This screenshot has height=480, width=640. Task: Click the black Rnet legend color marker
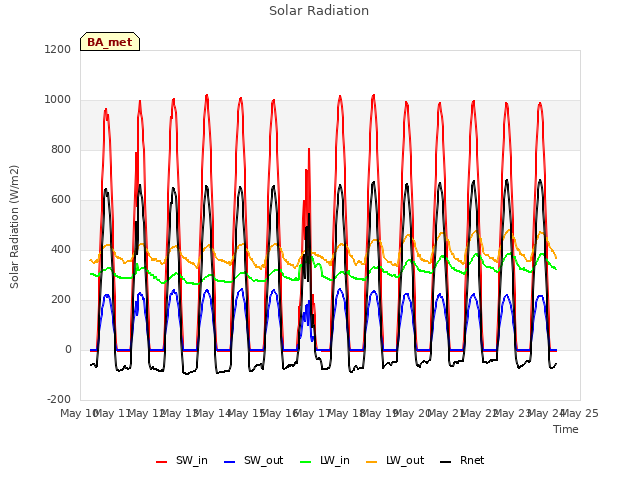click(446, 462)
